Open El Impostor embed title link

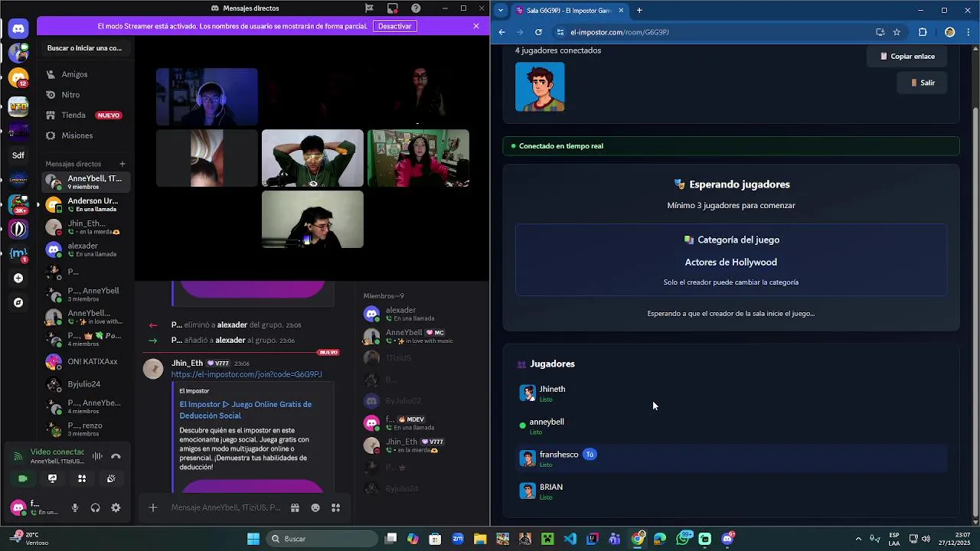[x=246, y=409]
